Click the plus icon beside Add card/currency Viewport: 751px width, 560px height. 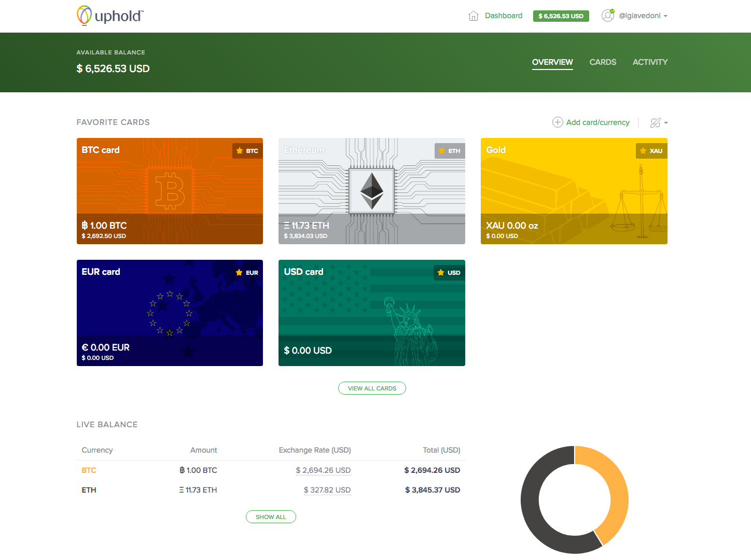(558, 122)
